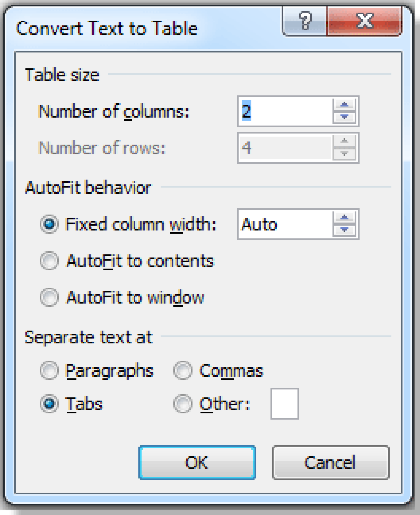The height and width of the screenshot is (515, 420).
Task: Click the down arrow on column width Auto field
Action: 345,229
